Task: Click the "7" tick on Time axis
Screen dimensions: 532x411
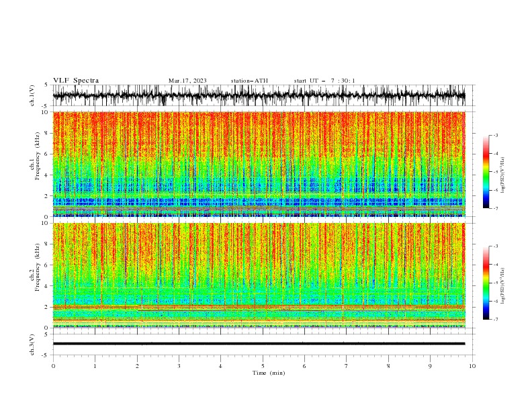Action: (347, 366)
